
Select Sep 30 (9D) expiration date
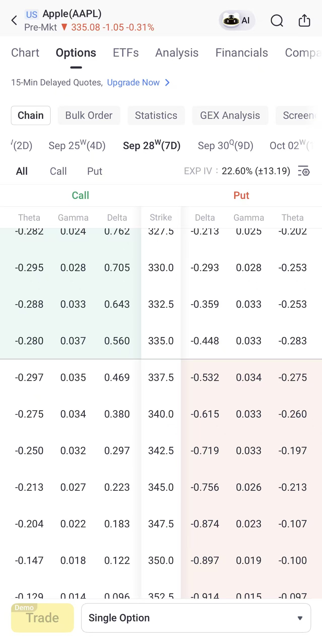click(x=225, y=145)
